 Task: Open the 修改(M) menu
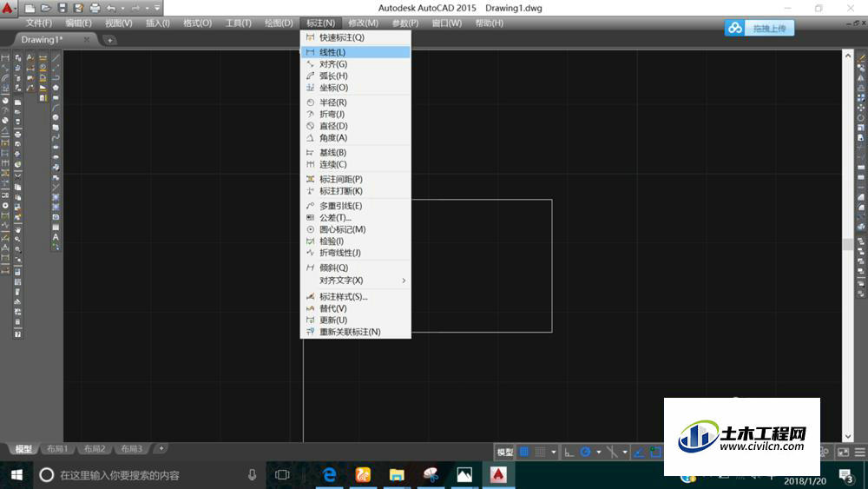coord(363,23)
